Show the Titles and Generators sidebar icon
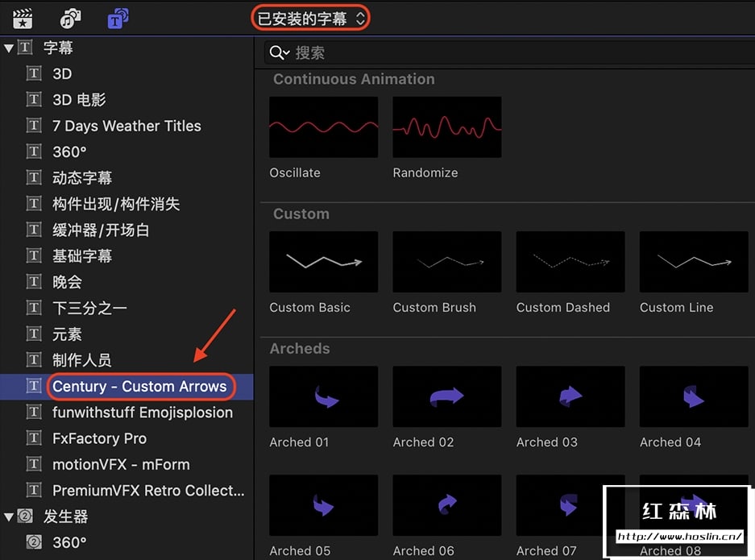The width and height of the screenshot is (755, 560). pyautogui.click(x=118, y=19)
